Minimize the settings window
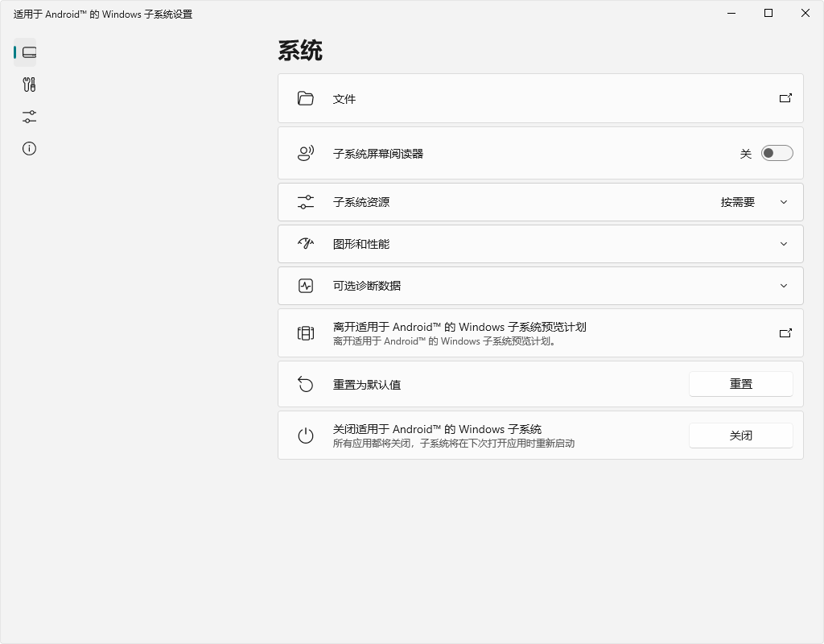This screenshot has width=824, height=644. pos(731,13)
